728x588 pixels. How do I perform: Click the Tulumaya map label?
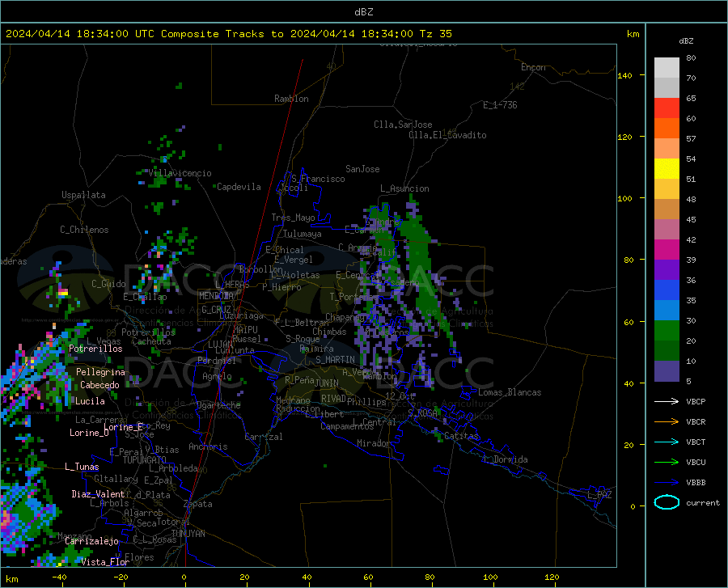tap(303, 234)
